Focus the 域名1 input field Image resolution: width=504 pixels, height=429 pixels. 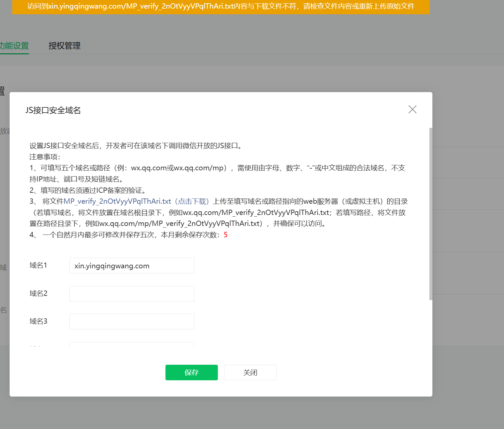coord(132,266)
